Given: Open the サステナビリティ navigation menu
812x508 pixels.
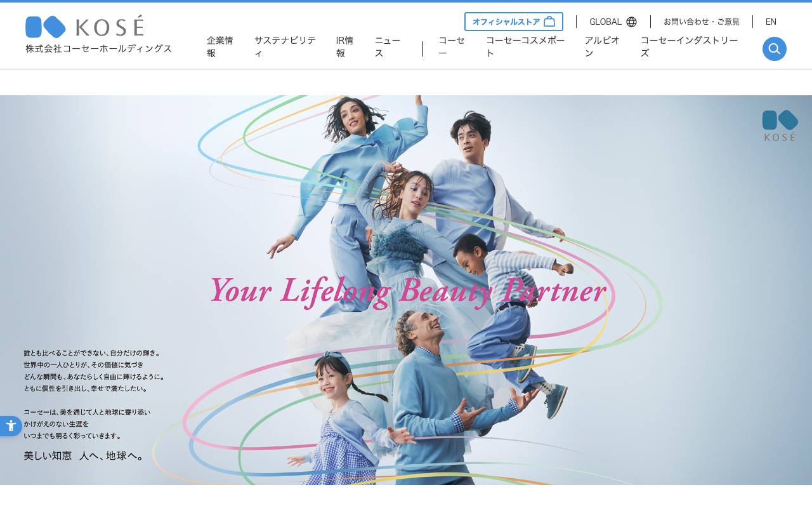Looking at the screenshot, I should point(285,46).
